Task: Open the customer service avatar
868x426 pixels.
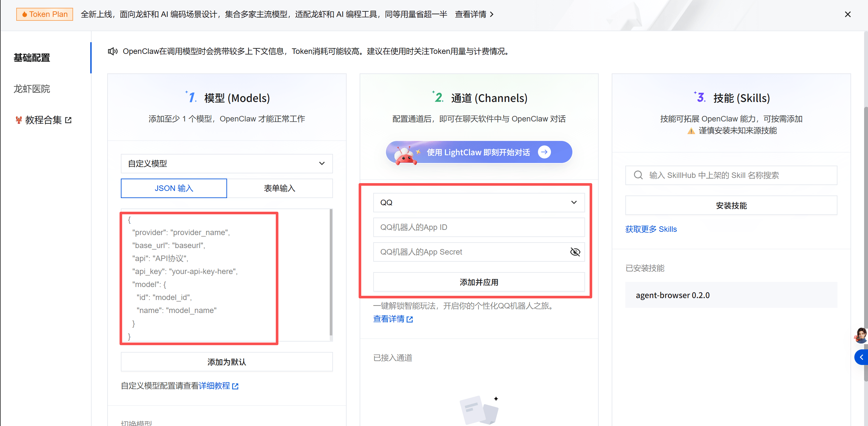Action: tap(861, 336)
